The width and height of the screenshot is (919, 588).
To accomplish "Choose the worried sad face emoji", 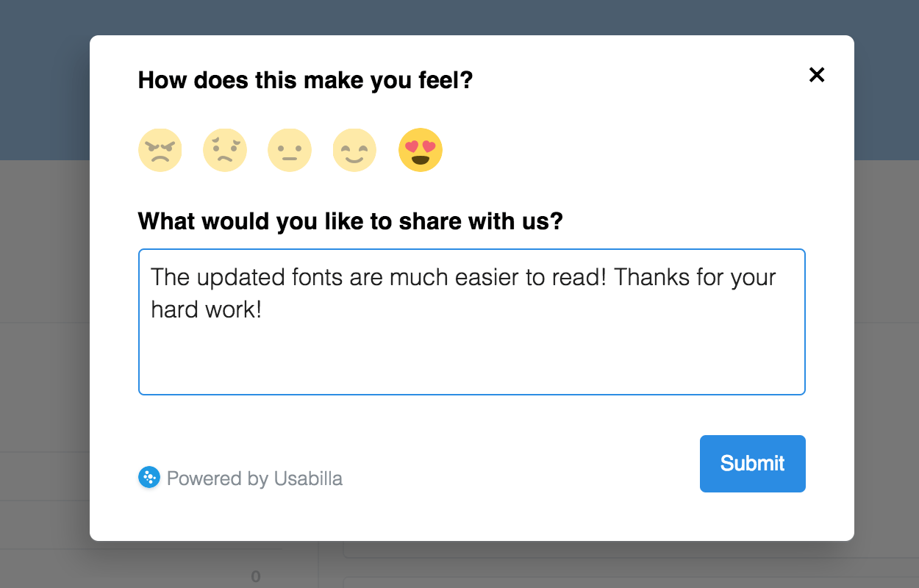I will coord(225,150).
